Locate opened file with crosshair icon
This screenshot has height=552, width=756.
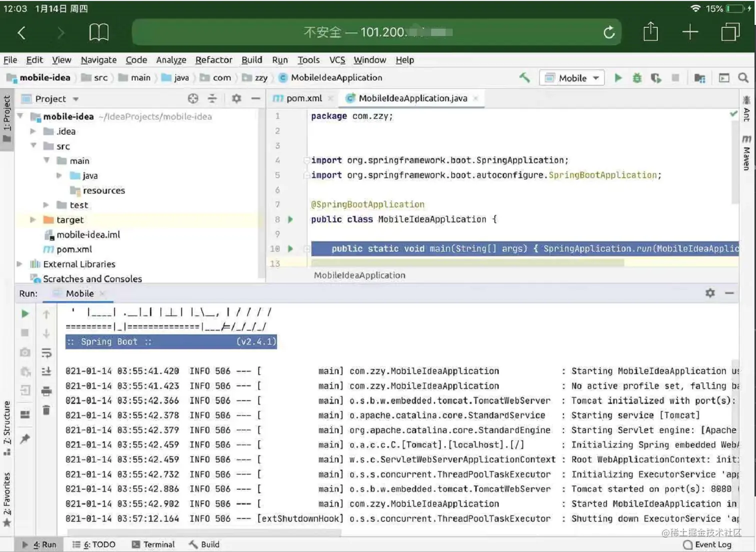coord(193,98)
